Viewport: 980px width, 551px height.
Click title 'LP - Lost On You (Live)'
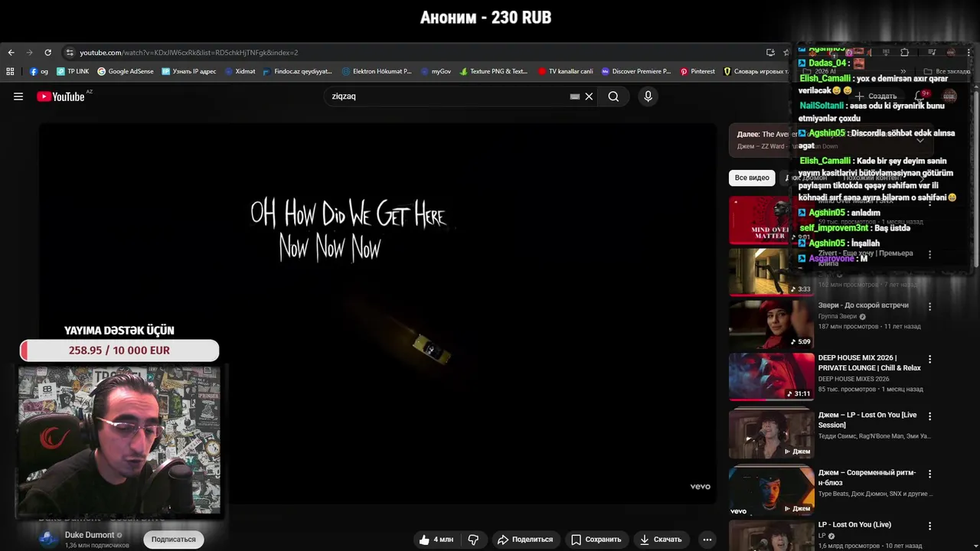pyautogui.click(x=854, y=525)
